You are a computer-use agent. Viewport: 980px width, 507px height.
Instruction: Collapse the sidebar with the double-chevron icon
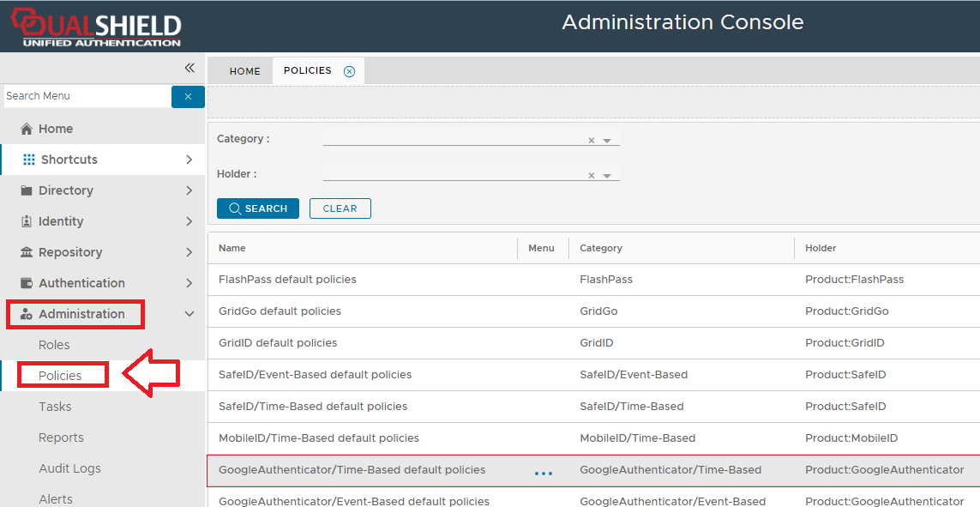click(189, 69)
